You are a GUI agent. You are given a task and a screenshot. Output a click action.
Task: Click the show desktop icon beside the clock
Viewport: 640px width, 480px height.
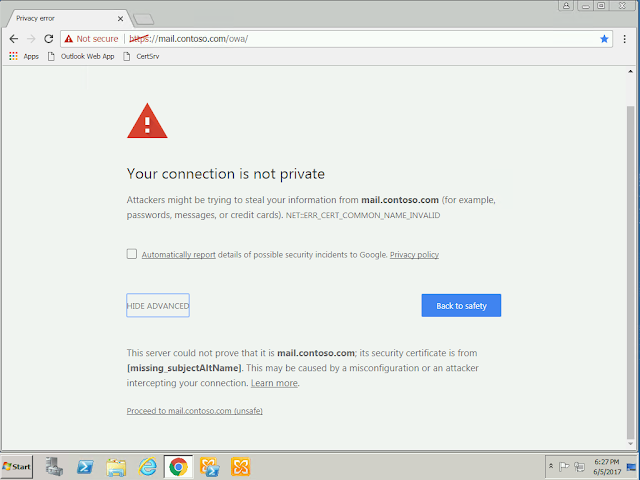coord(632,467)
